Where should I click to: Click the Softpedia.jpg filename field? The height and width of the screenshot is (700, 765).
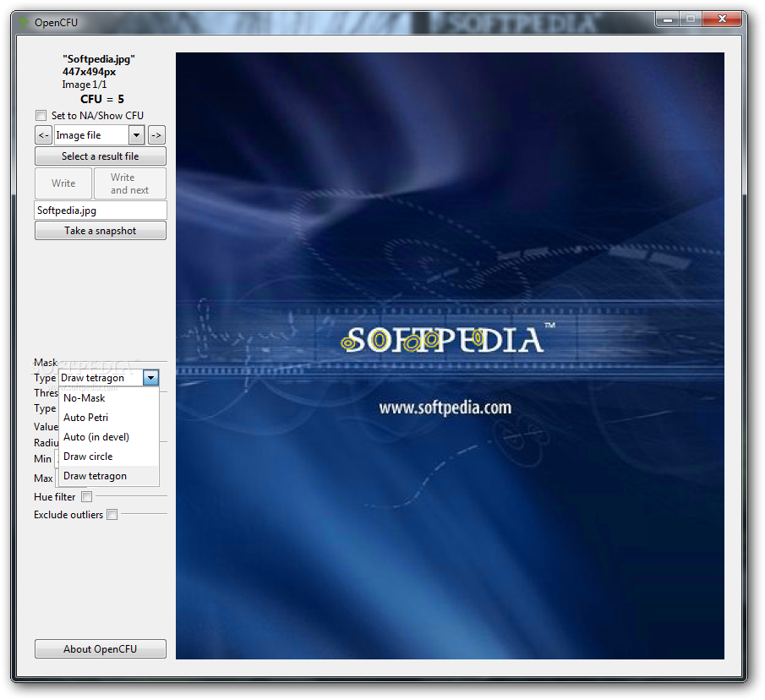(101, 211)
